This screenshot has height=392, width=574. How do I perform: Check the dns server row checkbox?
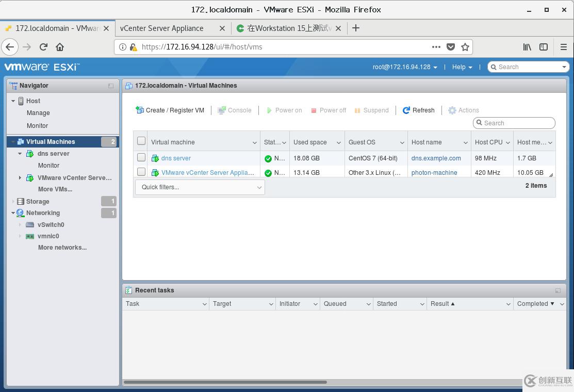[x=141, y=157]
